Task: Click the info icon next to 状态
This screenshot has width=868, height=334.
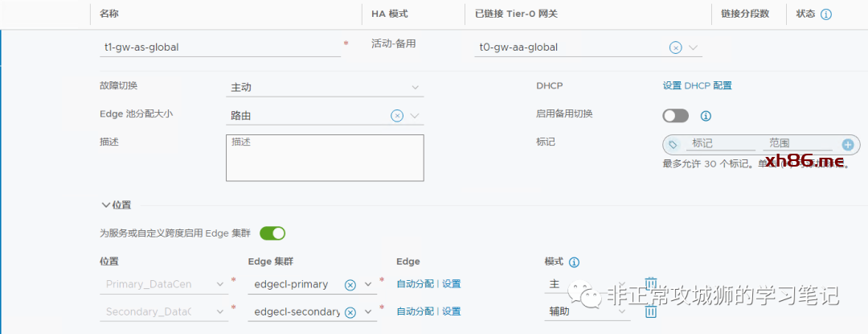Action: 825,14
